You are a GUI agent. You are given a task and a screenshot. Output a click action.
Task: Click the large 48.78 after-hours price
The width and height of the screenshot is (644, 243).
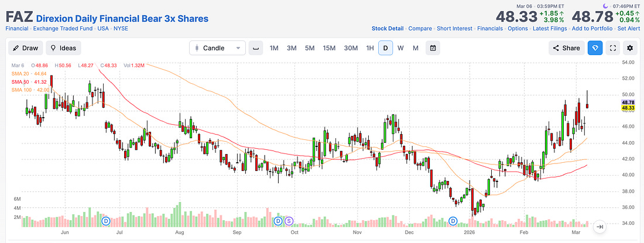(592, 17)
